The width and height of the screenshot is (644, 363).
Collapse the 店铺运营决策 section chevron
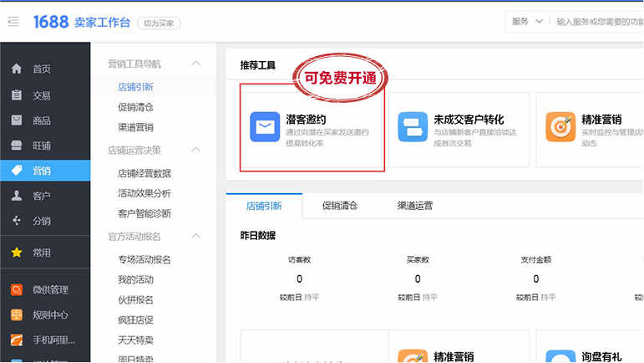[196, 150]
